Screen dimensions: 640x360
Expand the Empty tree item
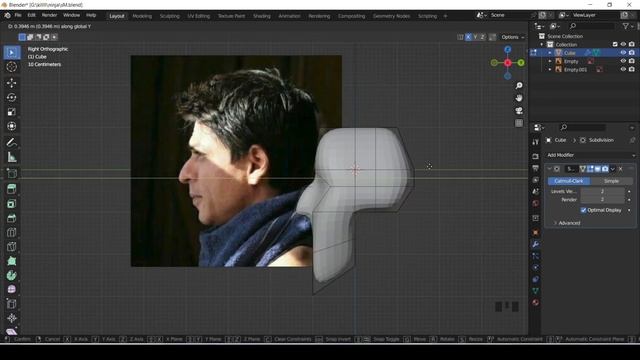pos(550,61)
